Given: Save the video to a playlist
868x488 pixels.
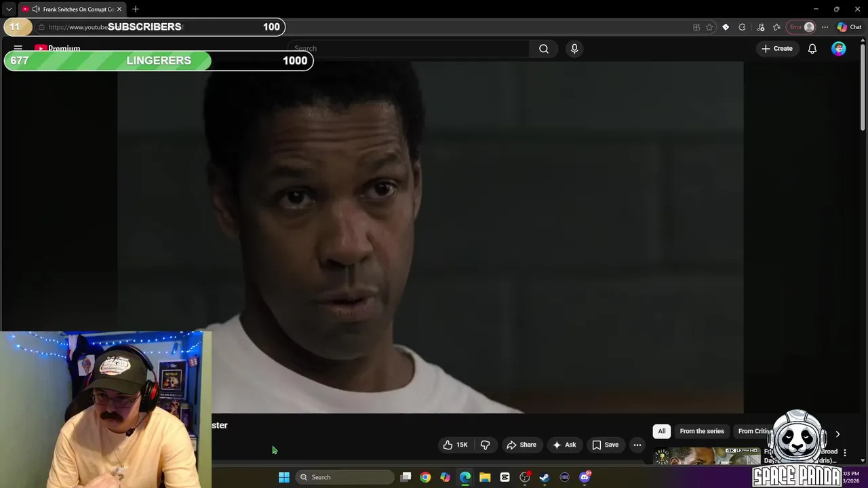Looking at the screenshot, I should tap(606, 445).
